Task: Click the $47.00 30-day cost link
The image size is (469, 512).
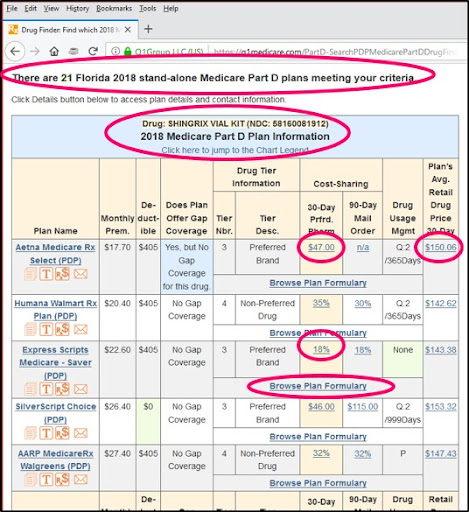Action: (x=321, y=247)
